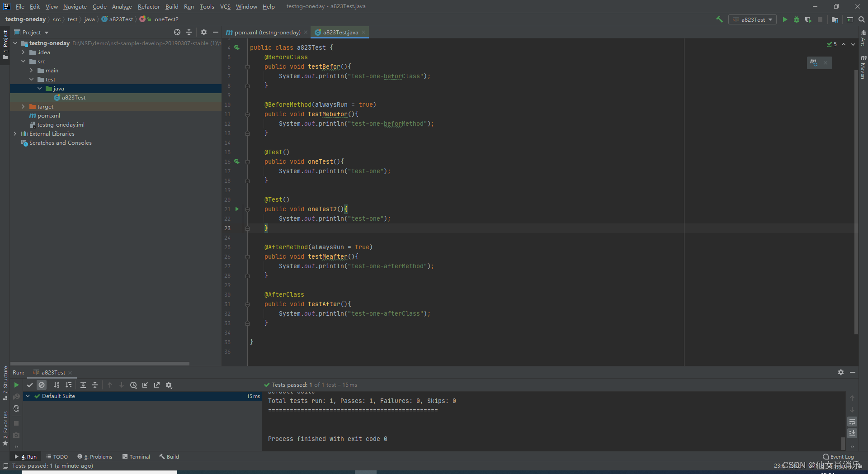Open the Navigate menu

75,6
